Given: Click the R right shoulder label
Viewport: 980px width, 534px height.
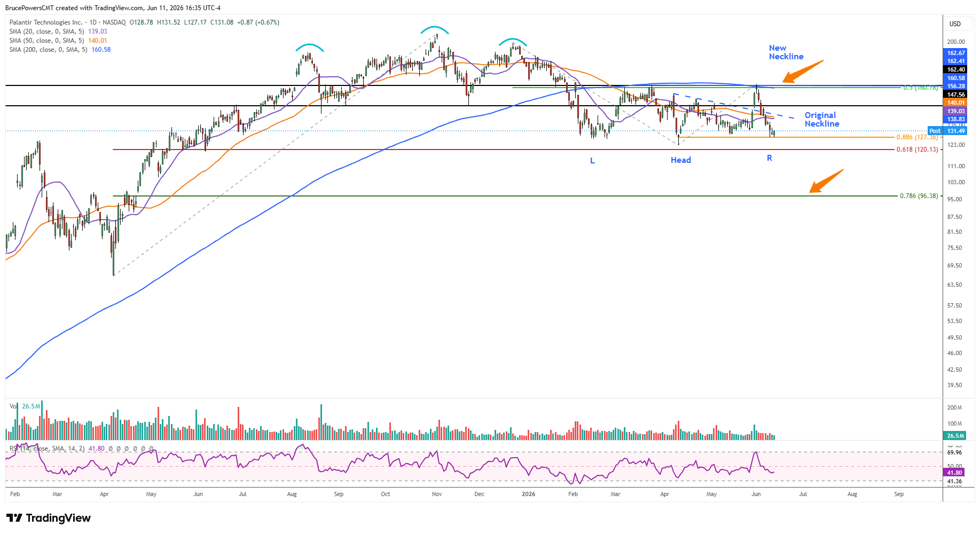Looking at the screenshot, I should (770, 158).
